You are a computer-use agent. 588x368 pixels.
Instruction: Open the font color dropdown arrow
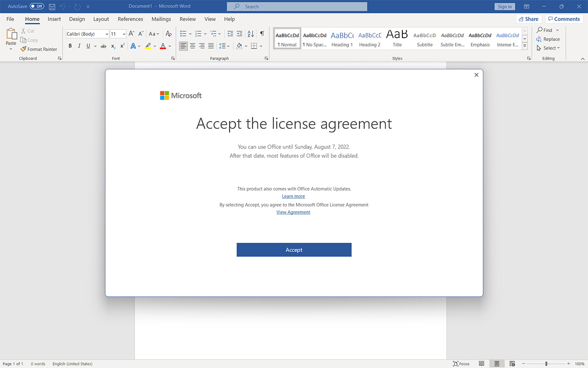170,46
